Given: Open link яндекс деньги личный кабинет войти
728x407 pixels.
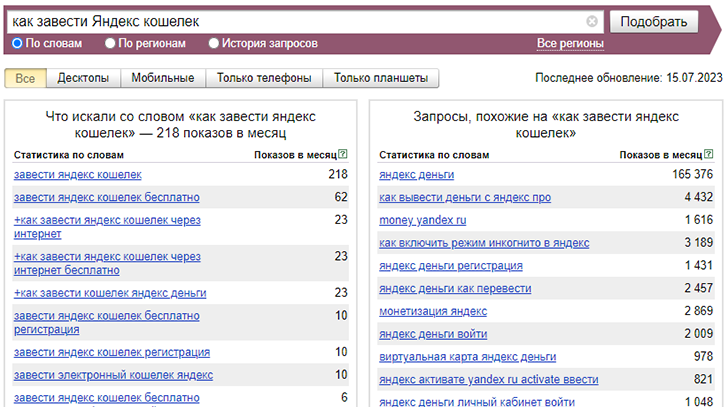Looking at the screenshot, I should (x=477, y=401).
